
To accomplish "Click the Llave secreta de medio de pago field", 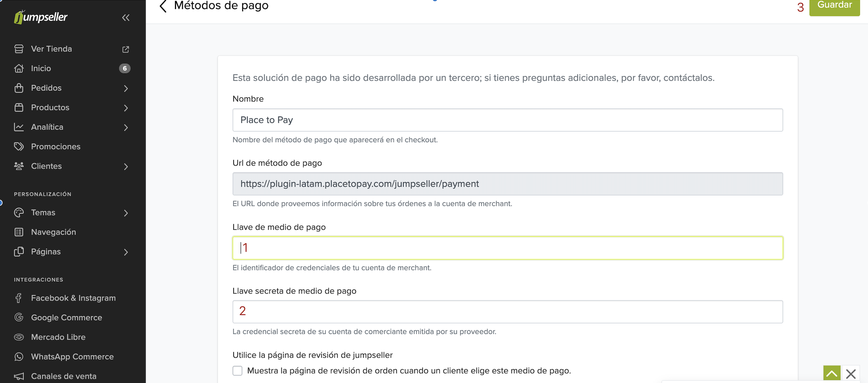I will click(x=507, y=312).
